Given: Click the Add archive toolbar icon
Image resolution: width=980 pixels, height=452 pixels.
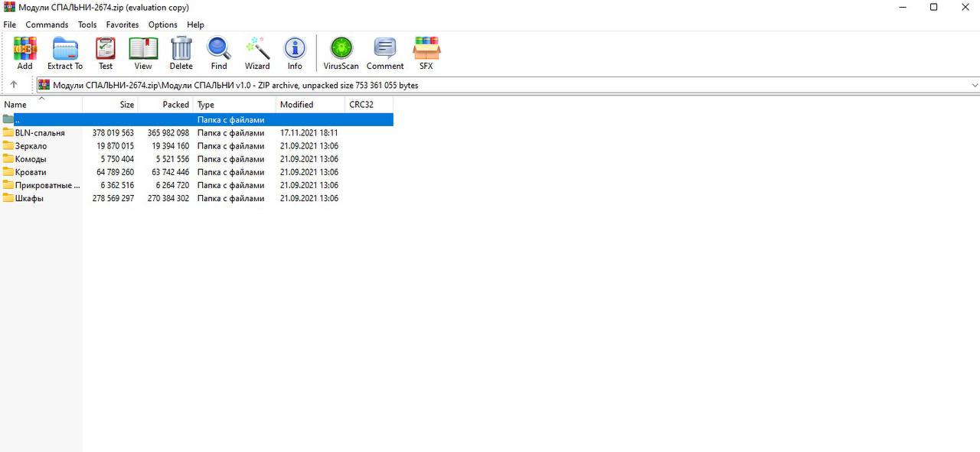Looking at the screenshot, I should coord(24,53).
